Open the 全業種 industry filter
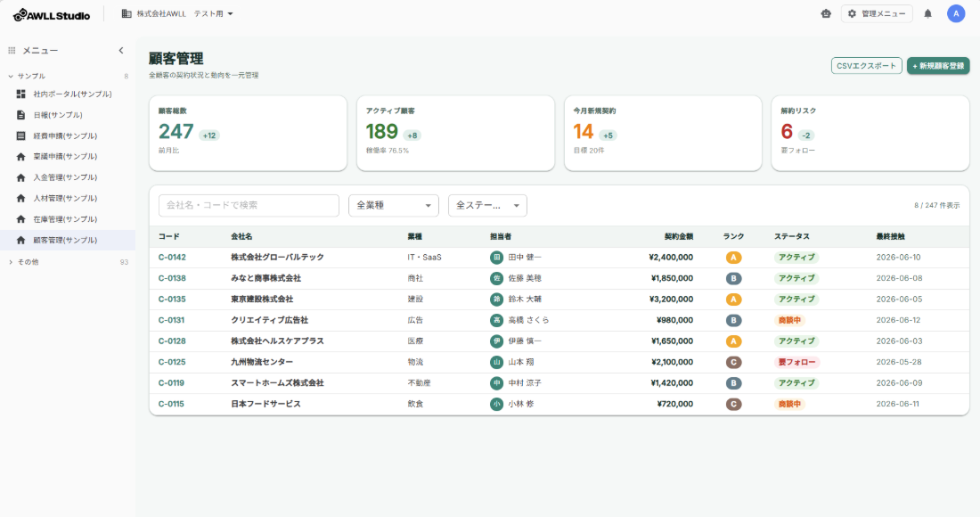This screenshot has height=517, width=980. click(x=394, y=205)
